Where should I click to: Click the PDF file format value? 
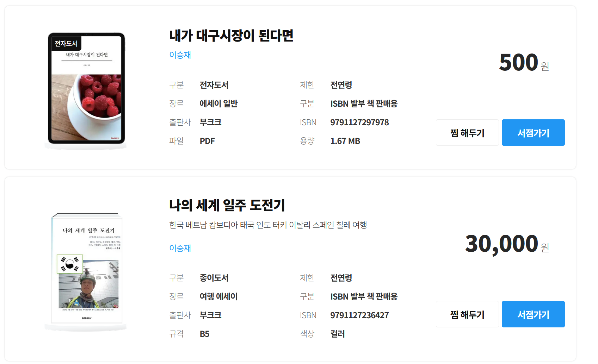207,141
